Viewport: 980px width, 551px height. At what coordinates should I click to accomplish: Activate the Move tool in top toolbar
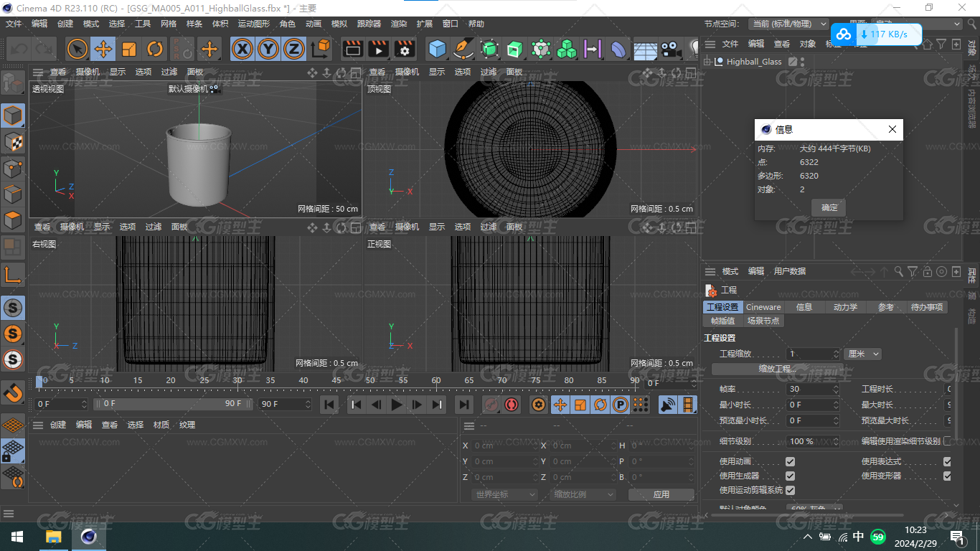[x=103, y=49]
